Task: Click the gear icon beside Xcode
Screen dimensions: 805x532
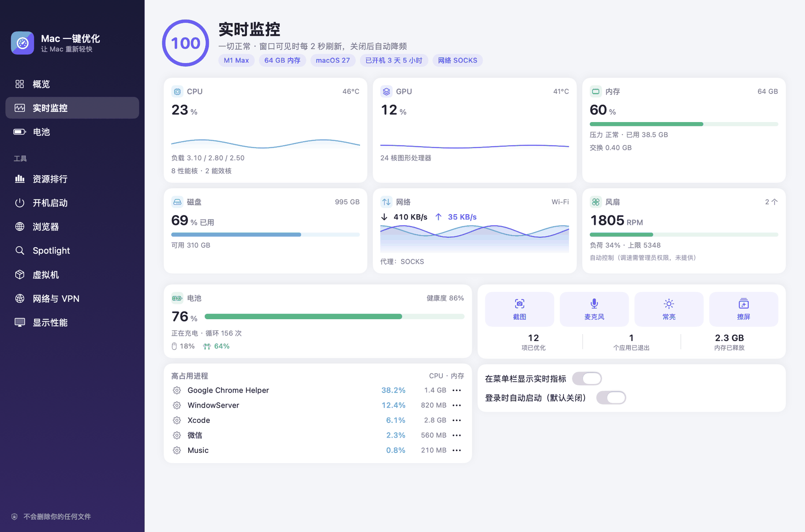Action: click(x=177, y=420)
